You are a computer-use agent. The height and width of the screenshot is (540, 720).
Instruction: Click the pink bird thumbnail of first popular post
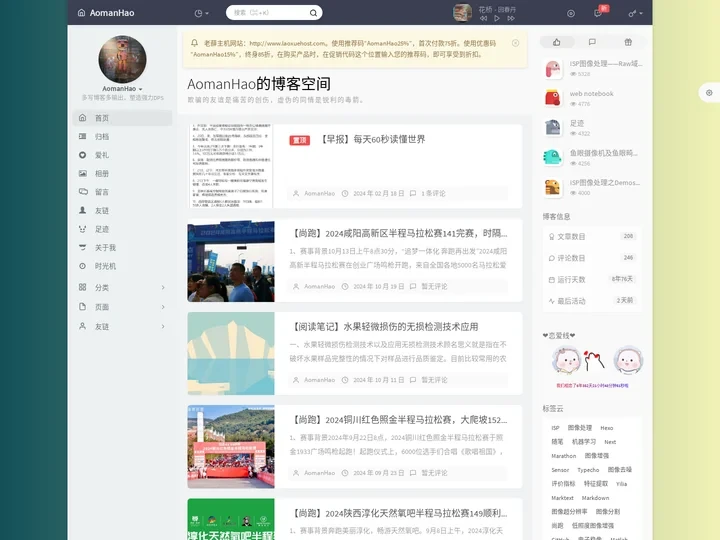pos(553,69)
